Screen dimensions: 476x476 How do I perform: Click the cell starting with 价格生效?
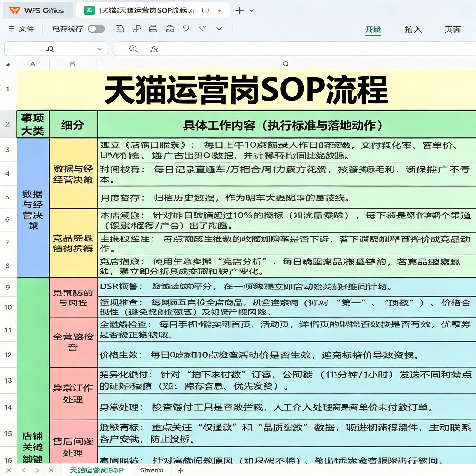[x=287, y=354]
